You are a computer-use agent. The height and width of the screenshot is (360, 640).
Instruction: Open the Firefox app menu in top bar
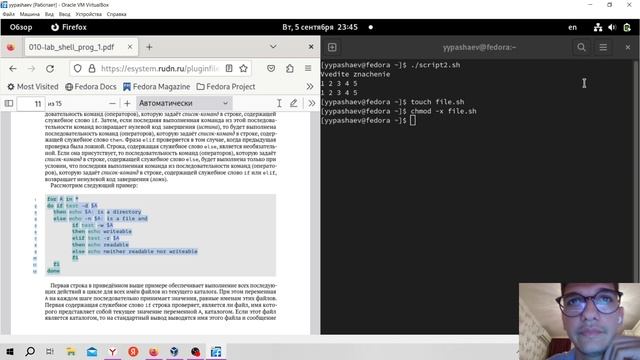tap(69, 27)
